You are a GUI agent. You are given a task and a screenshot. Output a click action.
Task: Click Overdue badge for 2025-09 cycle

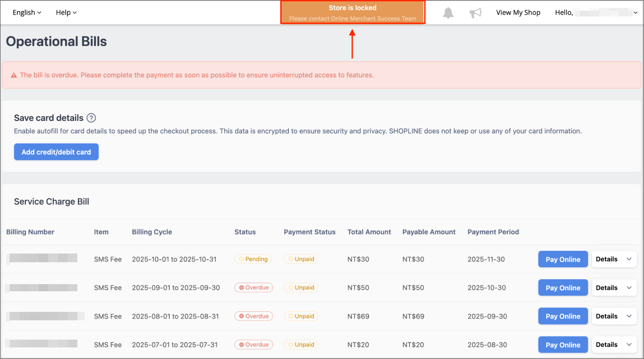click(254, 287)
